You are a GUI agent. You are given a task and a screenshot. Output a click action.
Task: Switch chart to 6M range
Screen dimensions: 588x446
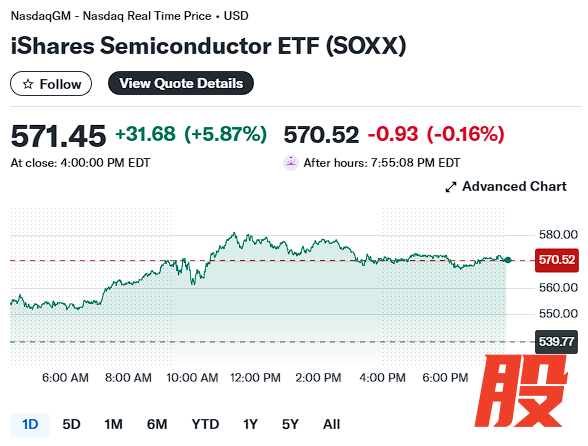tap(157, 424)
